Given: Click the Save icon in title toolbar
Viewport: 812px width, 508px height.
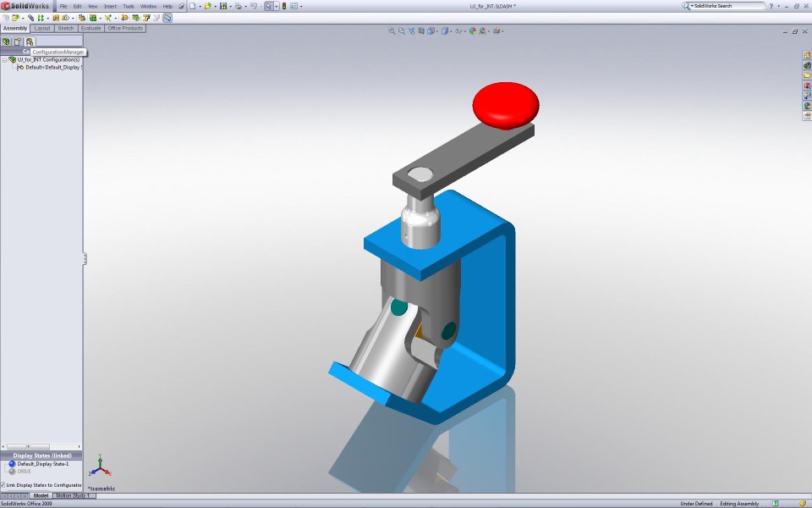Looking at the screenshot, I should click(223, 6).
